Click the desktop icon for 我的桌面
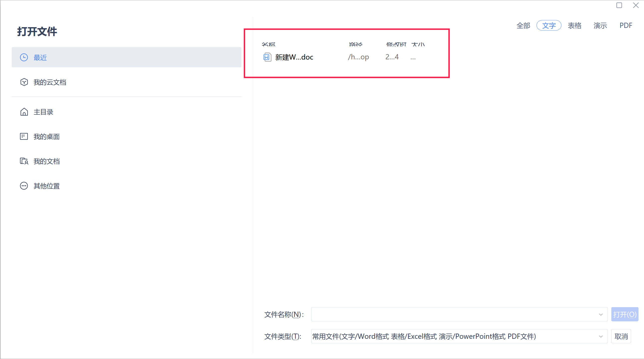 24,136
